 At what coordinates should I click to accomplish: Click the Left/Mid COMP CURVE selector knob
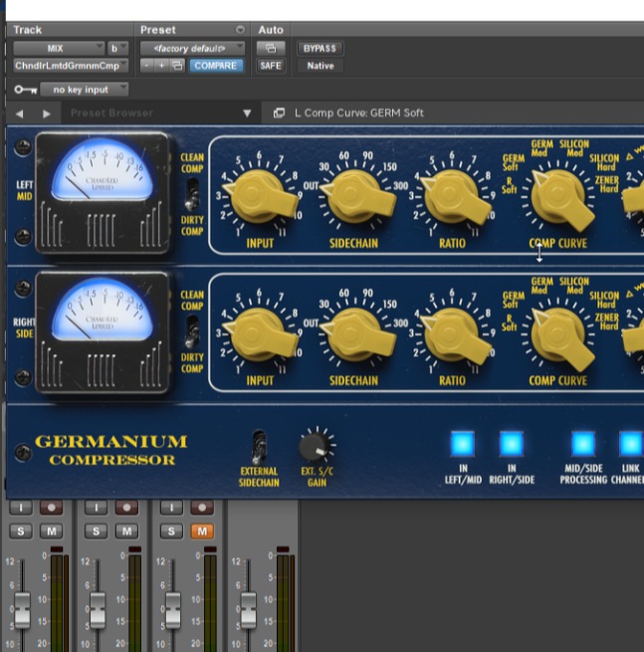tap(558, 194)
